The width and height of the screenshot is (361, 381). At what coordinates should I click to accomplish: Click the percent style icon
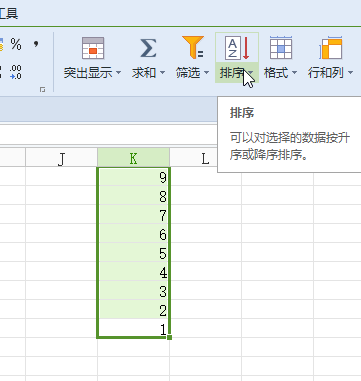16,44
